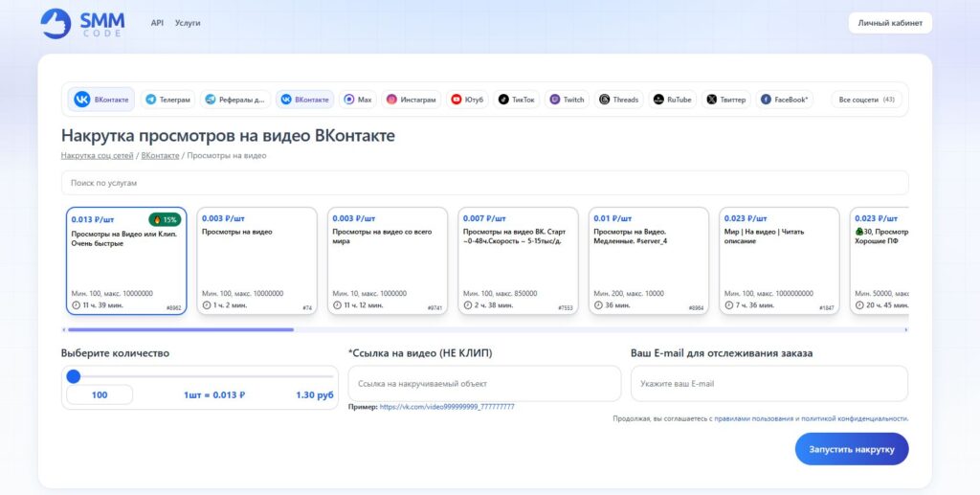Click the clock icon beside 11 ч. 12 мин.
980x495 pixels.
tap(337, 305)
